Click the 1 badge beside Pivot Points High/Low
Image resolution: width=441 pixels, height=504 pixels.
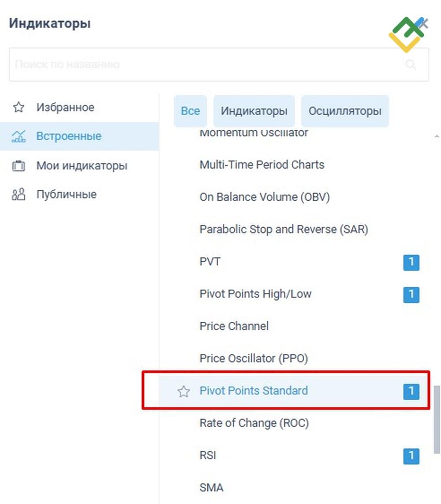[x=411, y=295]
